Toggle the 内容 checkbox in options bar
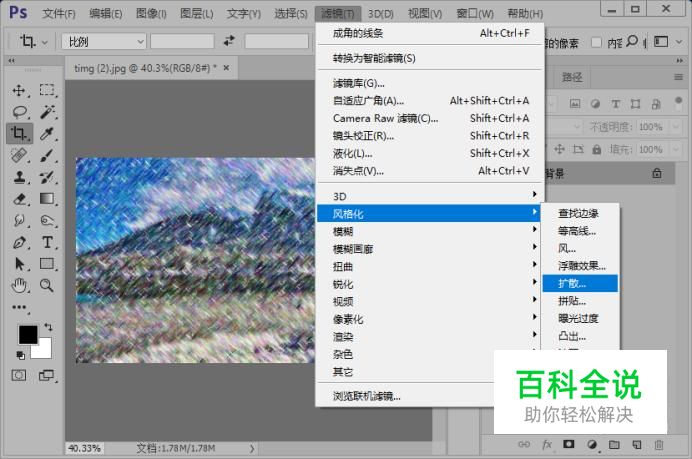The height and width of the screenshot is (459, 692). [x=596, y=42]
